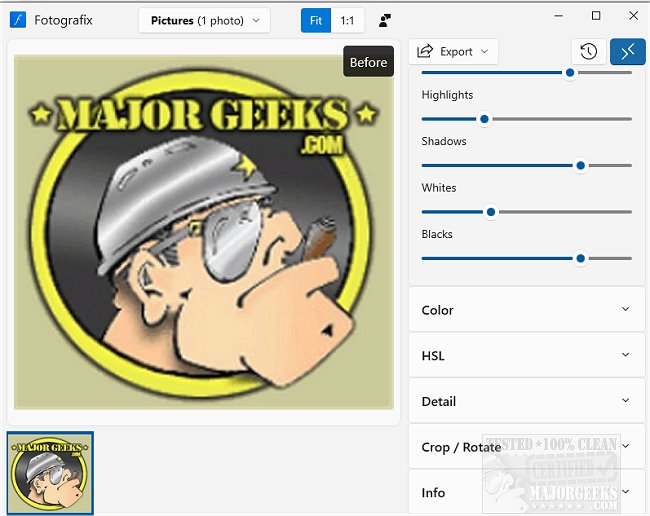Open the feedback icon beside the 1:1 button
Viewport: 650px width, 516px height.
click(386, 20)
